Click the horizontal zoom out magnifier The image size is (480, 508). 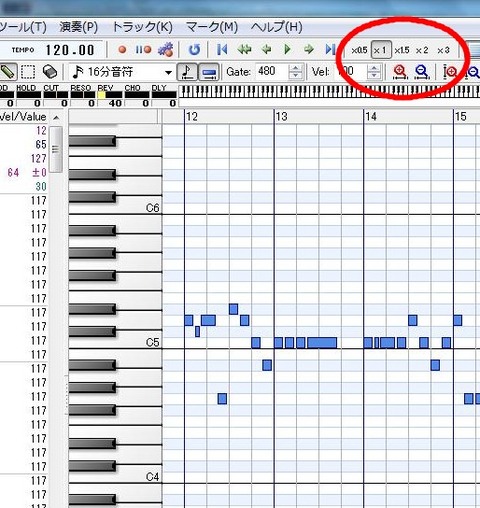click(x=422, y=72)
